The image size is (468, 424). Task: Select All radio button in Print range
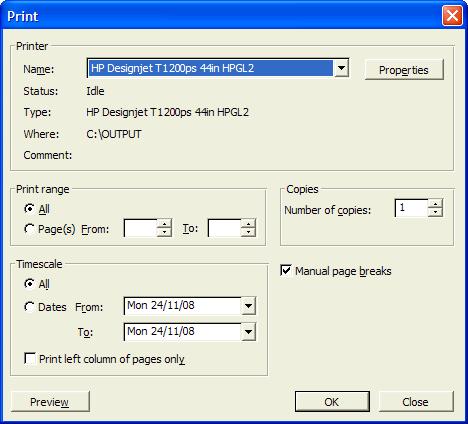pos(29,209)
